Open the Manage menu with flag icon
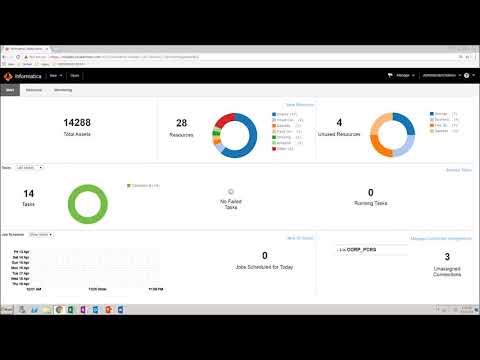 [401, 76]
